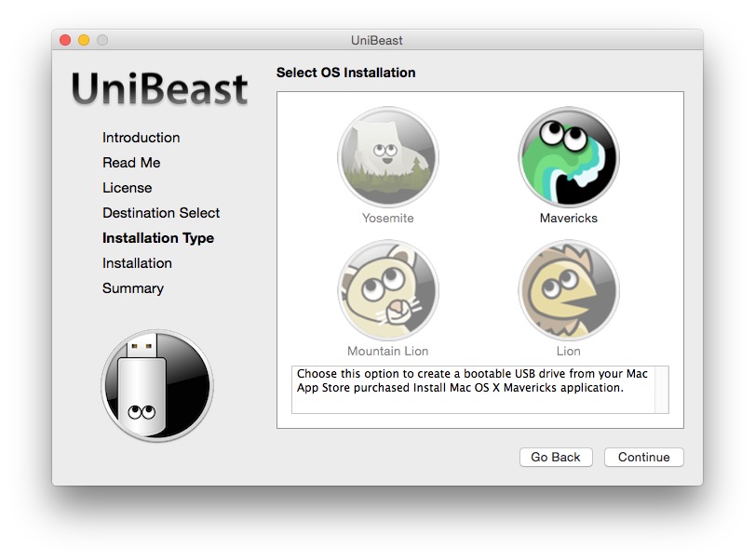The image size is (755, 560).
Task: Select the Destination Select step
Action: [x=161, y=213]
